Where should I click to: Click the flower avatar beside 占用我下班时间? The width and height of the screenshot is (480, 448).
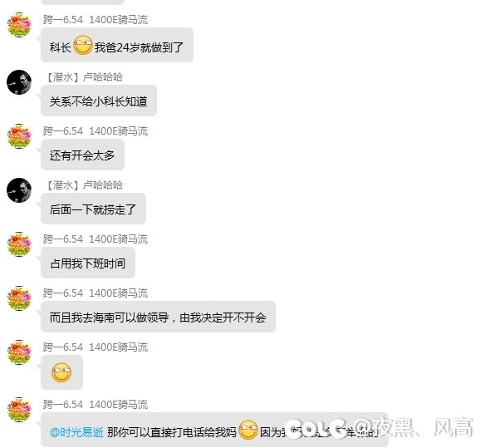[x=19, y=244]
